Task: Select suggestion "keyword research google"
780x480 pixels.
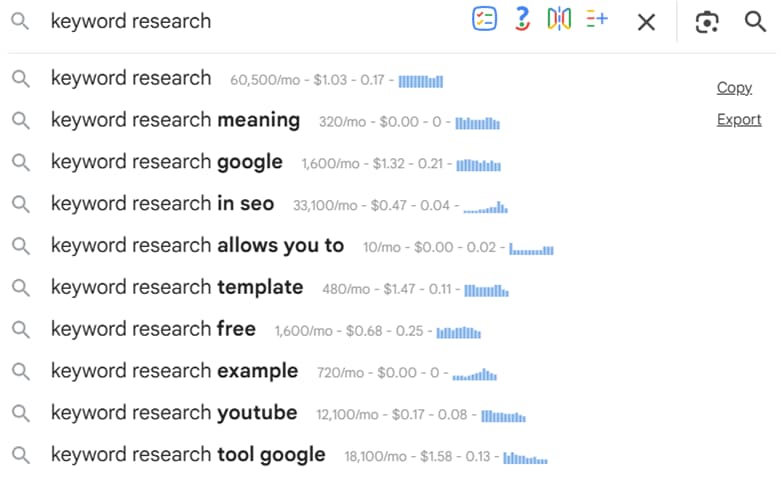Action: pos(167,162)
